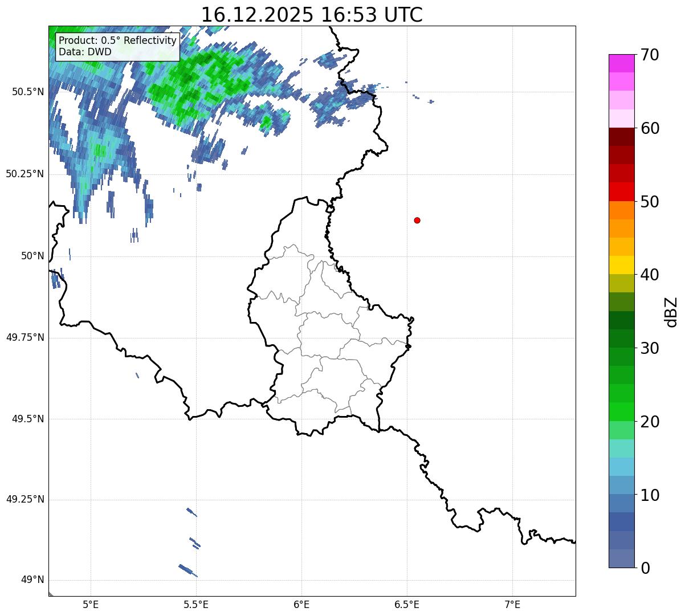Image resolution: width=685 pixels, height=616 pixels.
Task: Click the title 16.12.2025 16:53 UTC
Action: [312, 14]
